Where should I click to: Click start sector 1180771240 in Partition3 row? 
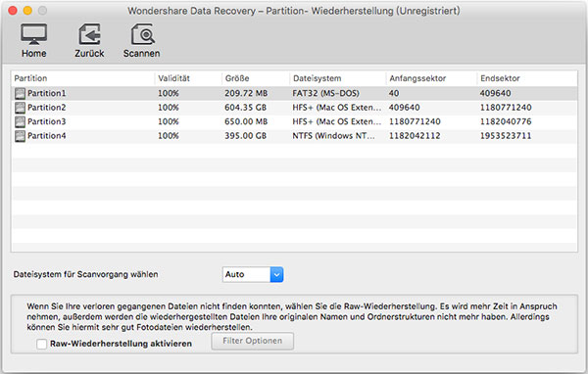415,121
